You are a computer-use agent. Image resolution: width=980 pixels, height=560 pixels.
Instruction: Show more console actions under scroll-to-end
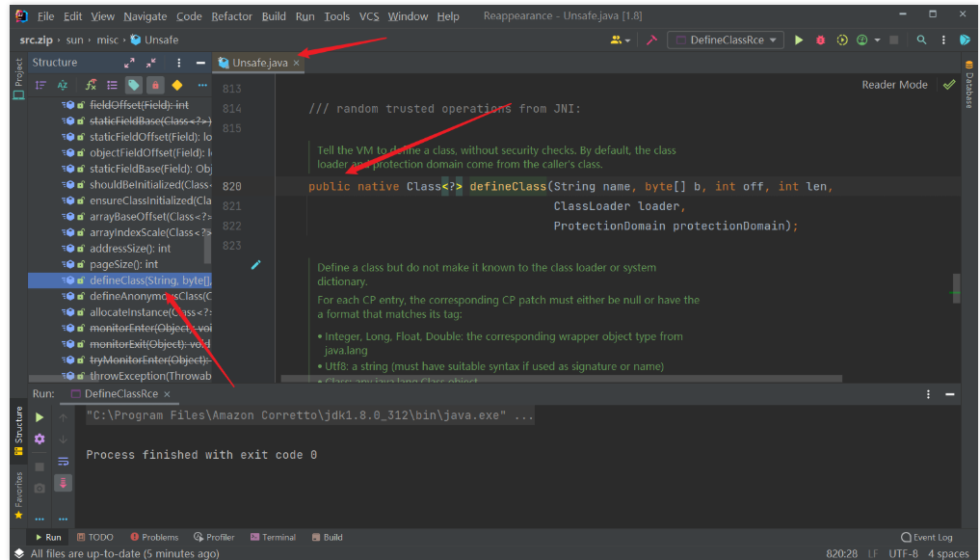click(64, 519)
